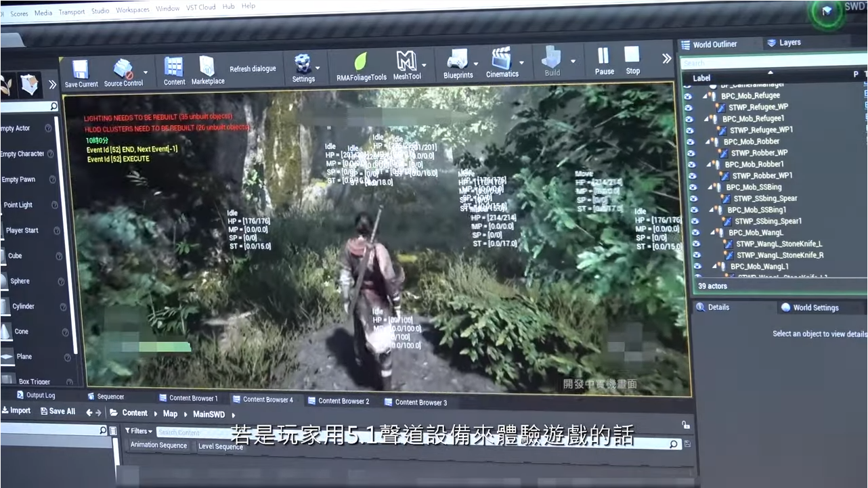
Task: Click the help icon beside Sphere
Action: coord(60,282)
